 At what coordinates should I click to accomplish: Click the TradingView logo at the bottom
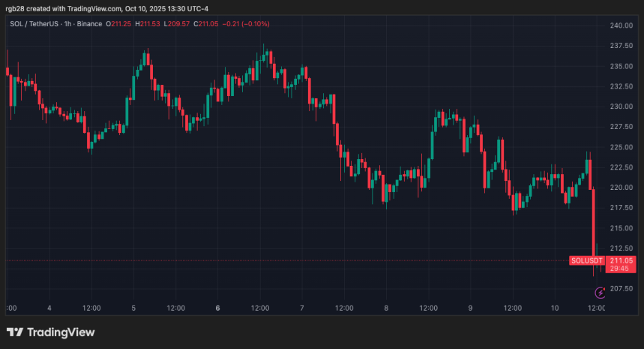(x=51, y=332)
